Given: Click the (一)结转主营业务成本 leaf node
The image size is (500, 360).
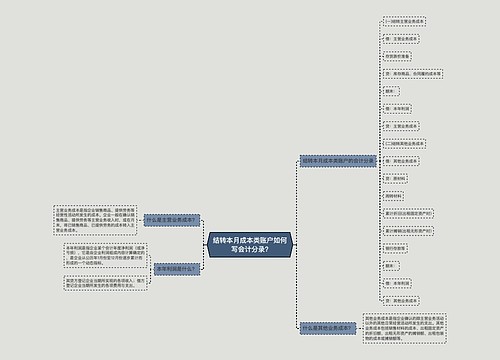Looking at the screenshot, I should coord(404,21).
